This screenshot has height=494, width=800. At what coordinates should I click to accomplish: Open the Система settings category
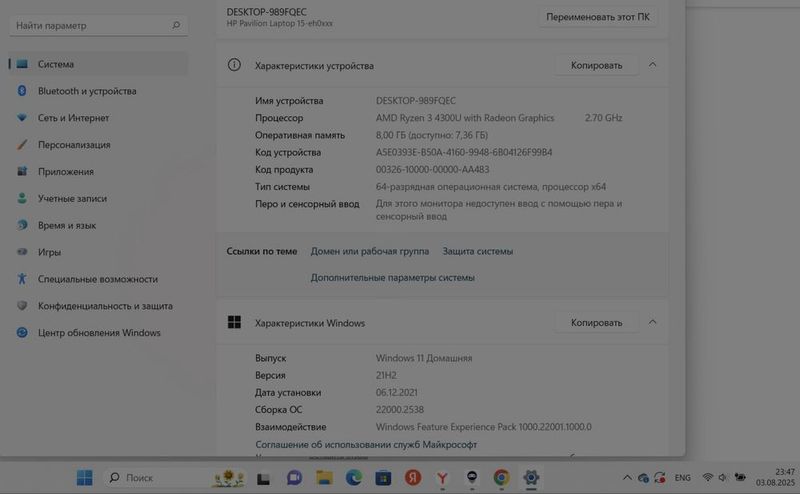click(98, 64)
